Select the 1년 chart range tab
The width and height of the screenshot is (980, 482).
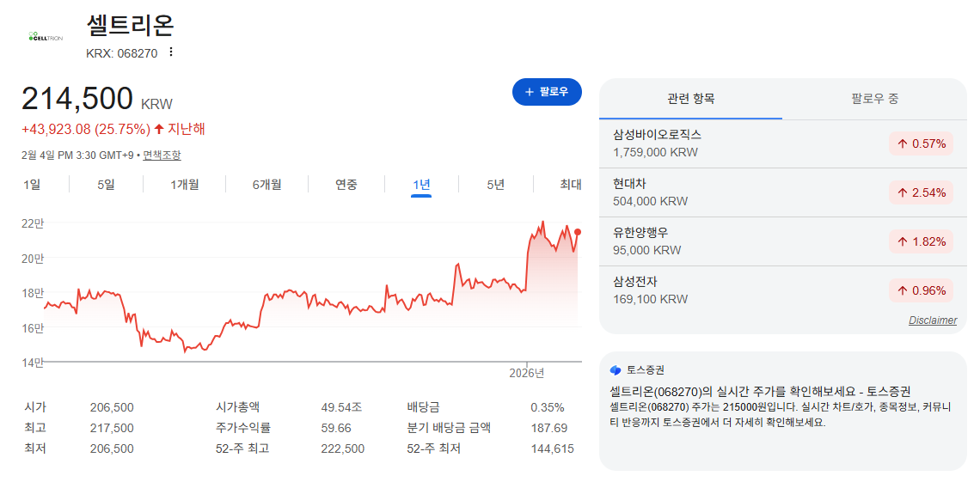pos(421,184)
